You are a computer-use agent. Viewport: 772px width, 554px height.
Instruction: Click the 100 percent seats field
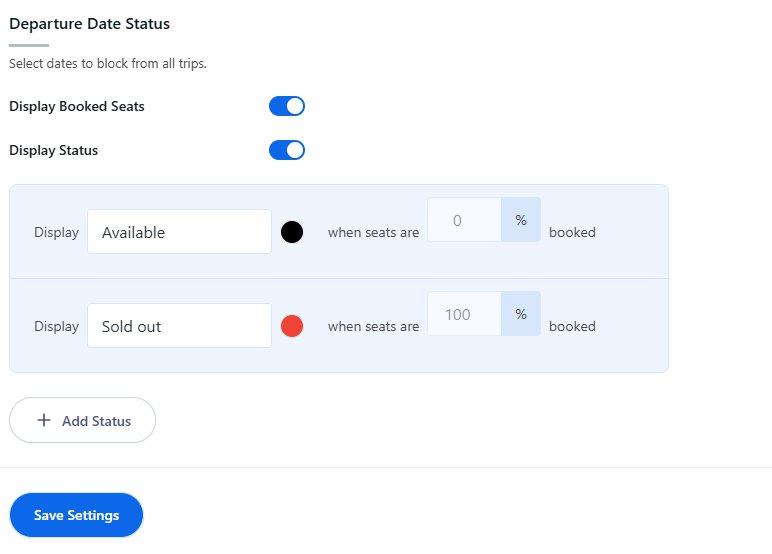click(x=464, y=315)
